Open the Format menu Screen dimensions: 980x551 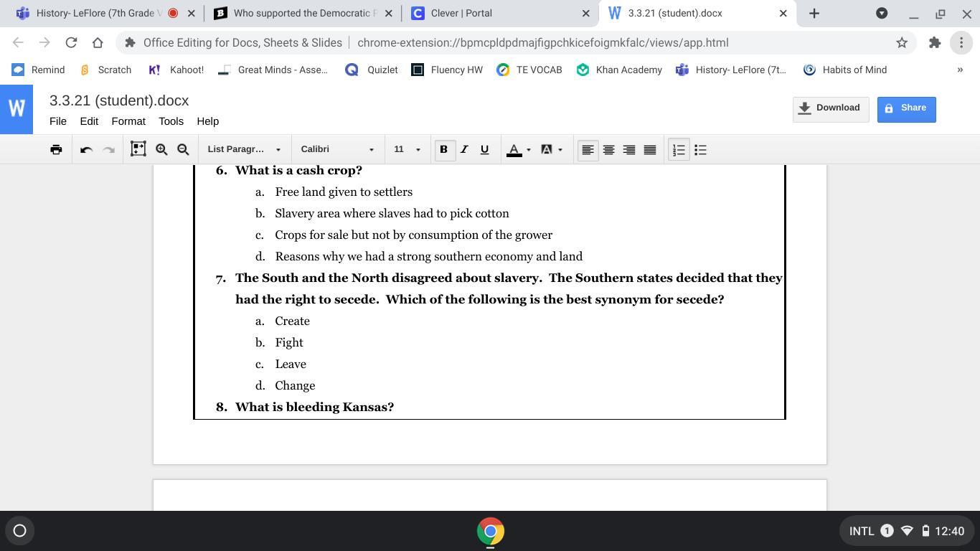point(128,121)
